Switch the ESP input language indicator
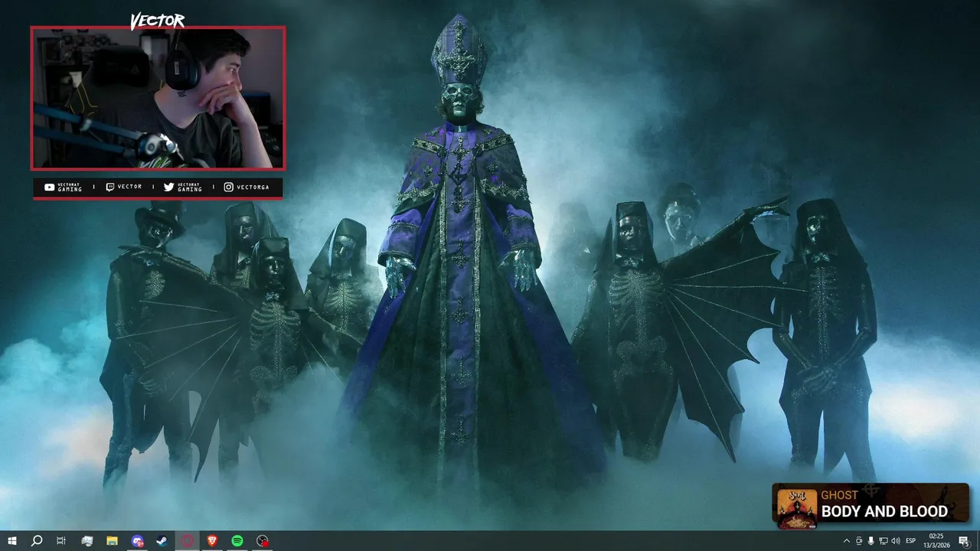This screenshot has height=551, width=980. tap(911, 541)
